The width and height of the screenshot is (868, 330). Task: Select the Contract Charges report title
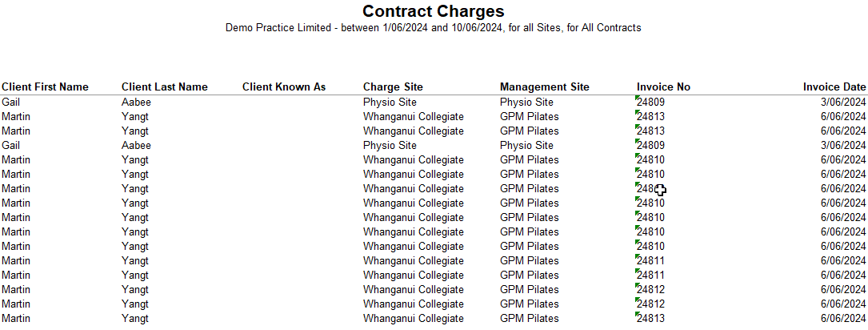pos(434,11)
